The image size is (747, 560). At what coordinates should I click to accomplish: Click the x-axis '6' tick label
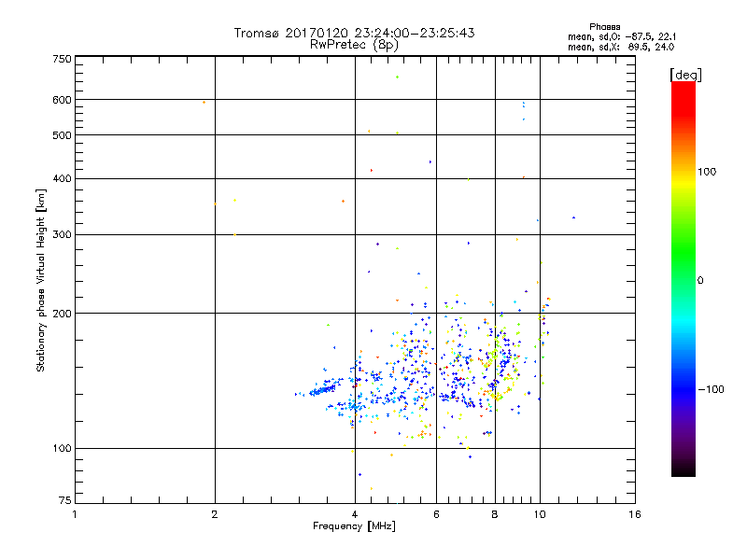[436, 514]
